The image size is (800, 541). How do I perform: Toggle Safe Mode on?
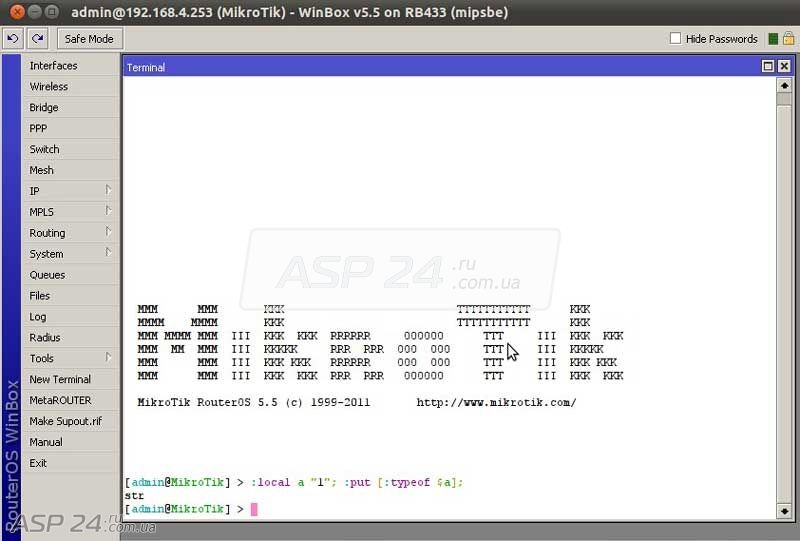[x=89, y=39]
